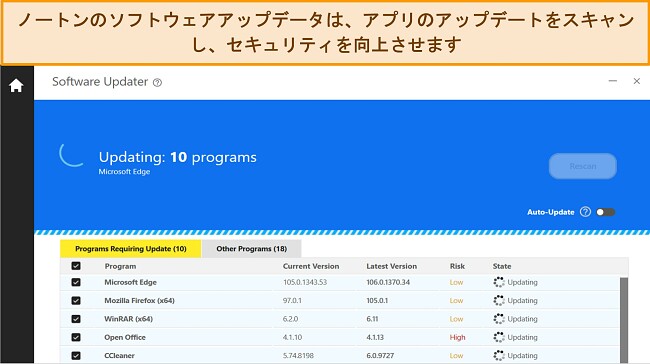This screenshot has width=650, height=364.
Task: Select the Open Office program name
Action: pos(125,337)
